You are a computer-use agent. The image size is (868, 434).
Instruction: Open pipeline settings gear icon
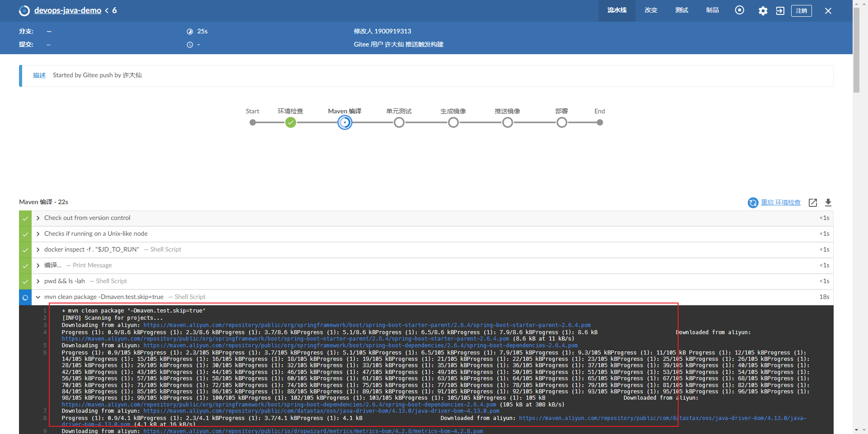763,11
